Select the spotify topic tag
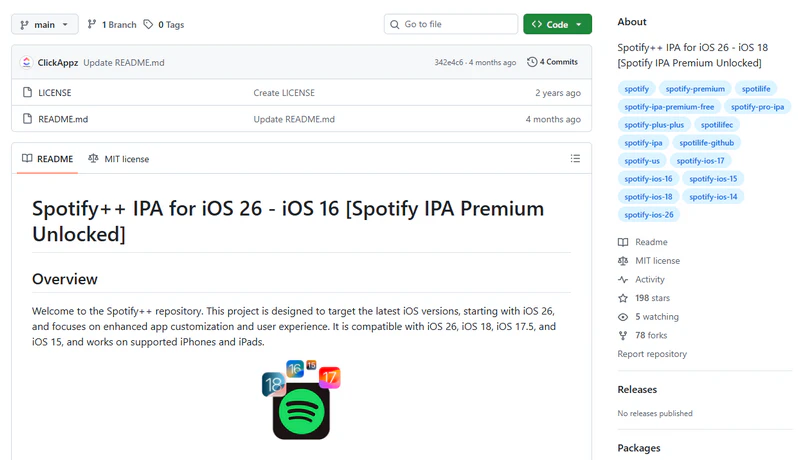Image resolution: width=798 pixels, height=460 pixels. tap(636, 89)
